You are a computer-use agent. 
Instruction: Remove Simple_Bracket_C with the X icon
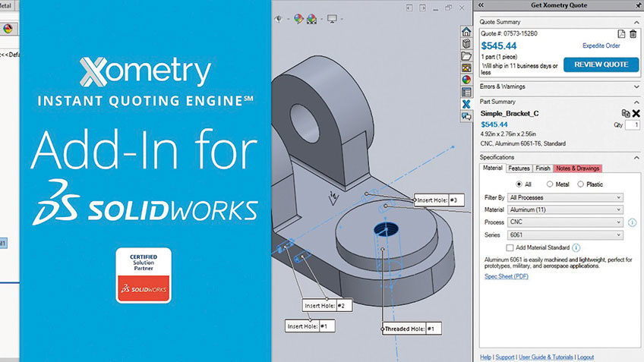[636, 114]
